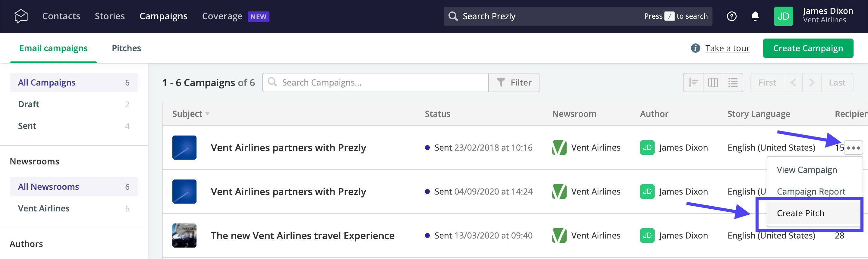
Task: Open Coverage in top navigation
Action: (x=222, y=16)
